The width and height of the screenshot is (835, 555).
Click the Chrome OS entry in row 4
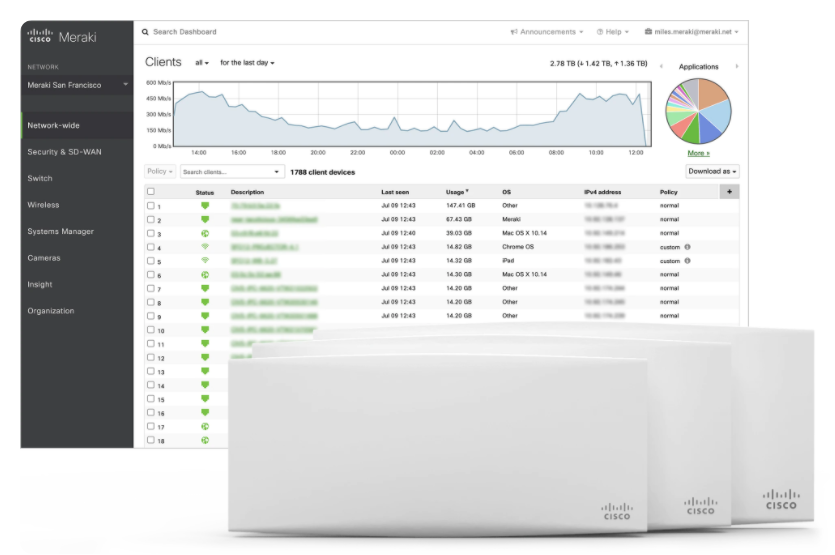click(x=518, y=247)
